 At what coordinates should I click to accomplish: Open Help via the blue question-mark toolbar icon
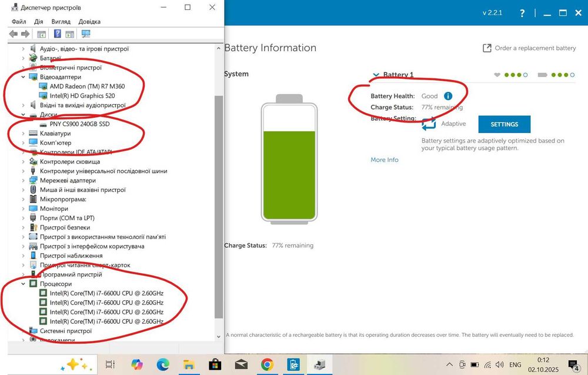point(57,34)
